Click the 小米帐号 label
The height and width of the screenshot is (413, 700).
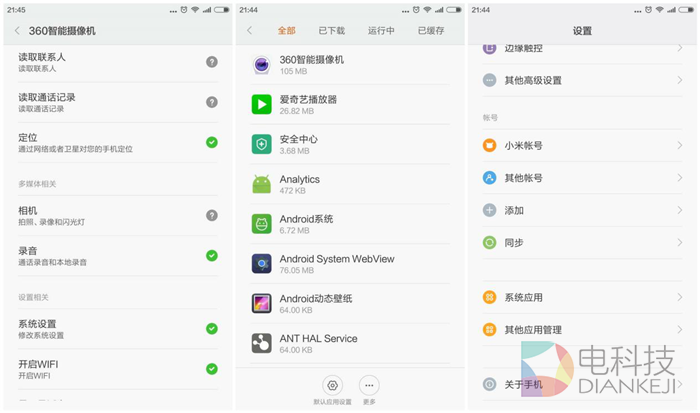click(524, 146)
